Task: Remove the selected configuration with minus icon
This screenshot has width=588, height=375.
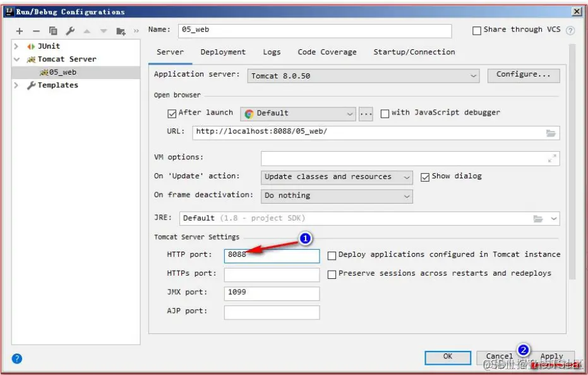Action: click(36, 31)
